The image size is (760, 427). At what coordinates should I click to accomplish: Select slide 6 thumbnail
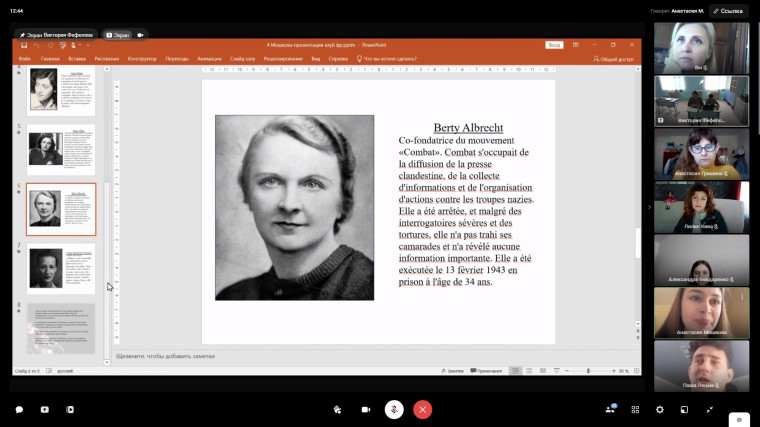tap(61, 209)
